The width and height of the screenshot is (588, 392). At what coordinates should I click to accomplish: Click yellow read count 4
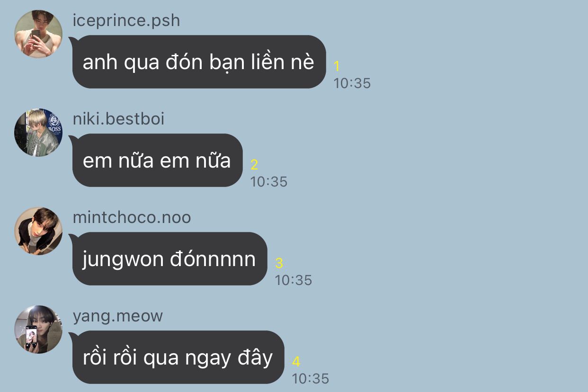[x=296, y=362]
